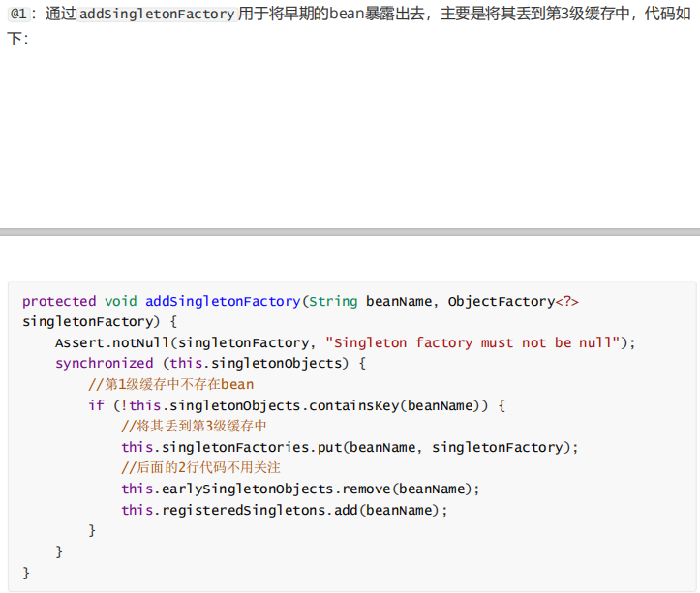Image resolution: width=700 pixels, height=593 pixels.
Task: Click the word bean in the intro paragraph
Action: (345, 15)
